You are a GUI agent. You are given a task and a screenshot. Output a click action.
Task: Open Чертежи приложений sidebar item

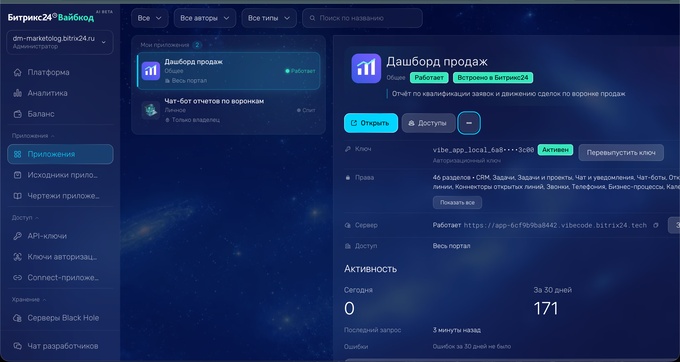tap(60, 196)
